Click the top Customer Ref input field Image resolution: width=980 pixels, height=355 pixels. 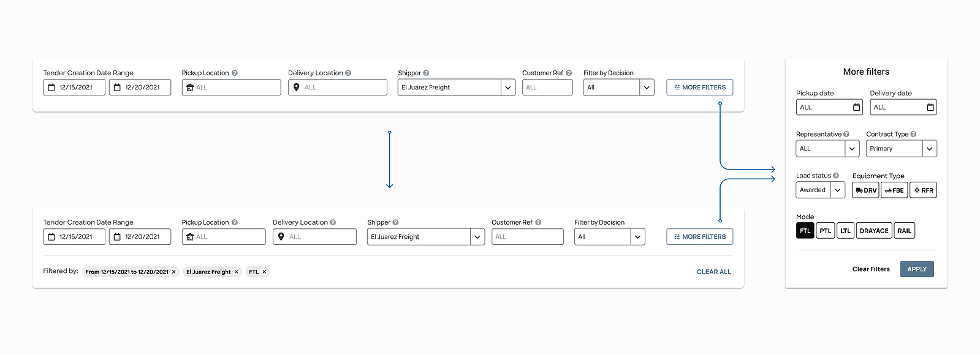(547, 88)
